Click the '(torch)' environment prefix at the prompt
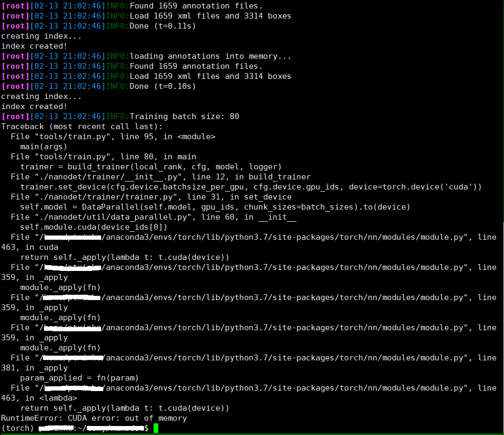This screenshot has height=435, width=504. click(16, 428)
